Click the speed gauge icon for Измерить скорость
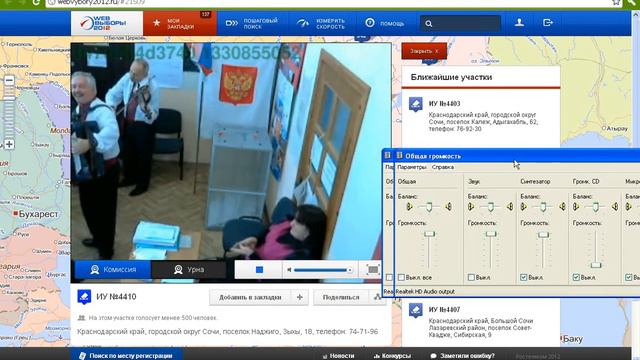 click(x=303, y=23)
